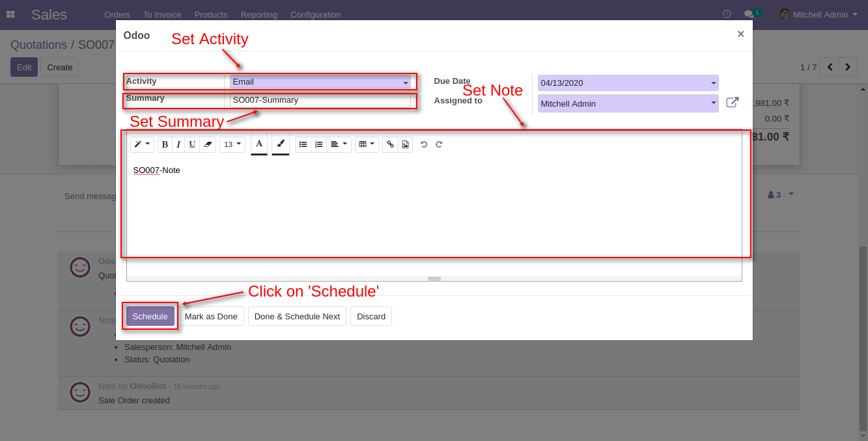Screen dimensions: 868x441
Task: Open the Orders menu
Action: pyautogui.click(x=117, y=14)
